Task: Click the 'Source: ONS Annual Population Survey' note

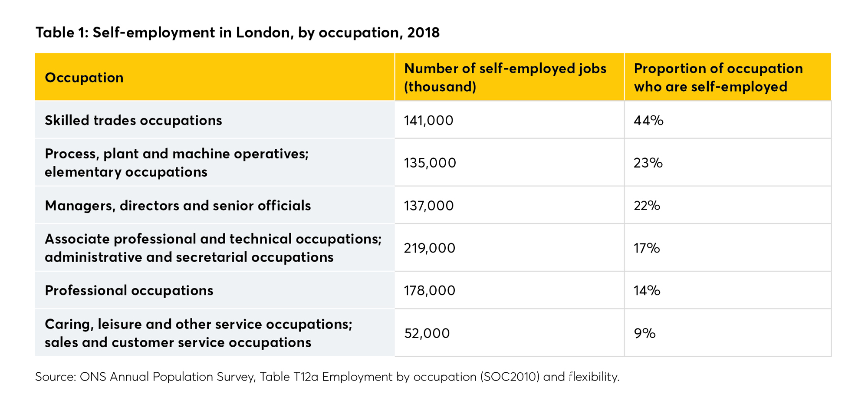Action: (327, 377)
